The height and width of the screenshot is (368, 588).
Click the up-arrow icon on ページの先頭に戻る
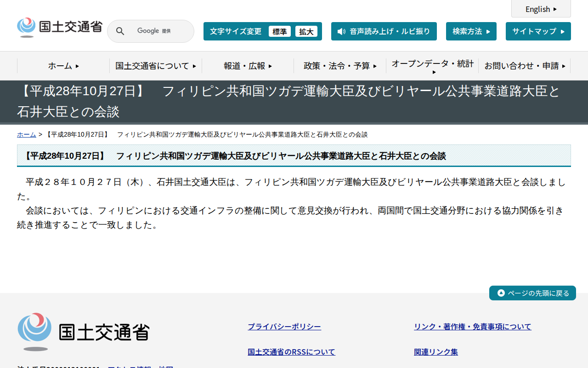500,293
